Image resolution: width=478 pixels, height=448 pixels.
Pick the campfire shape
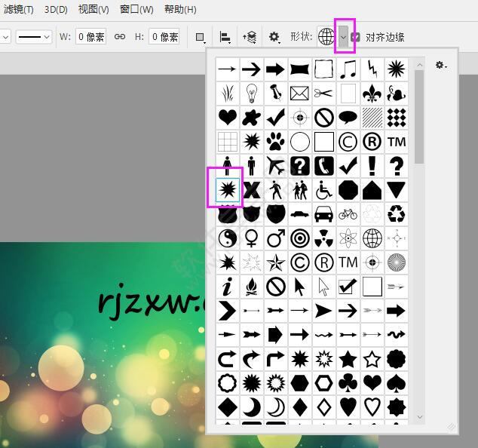pyautogui.click(x=252, y=287)
